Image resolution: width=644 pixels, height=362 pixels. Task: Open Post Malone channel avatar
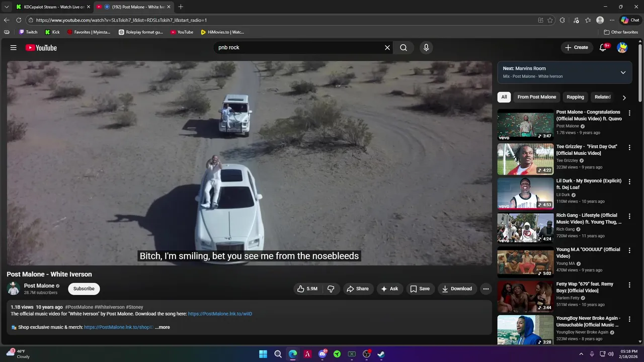[14, 289]
